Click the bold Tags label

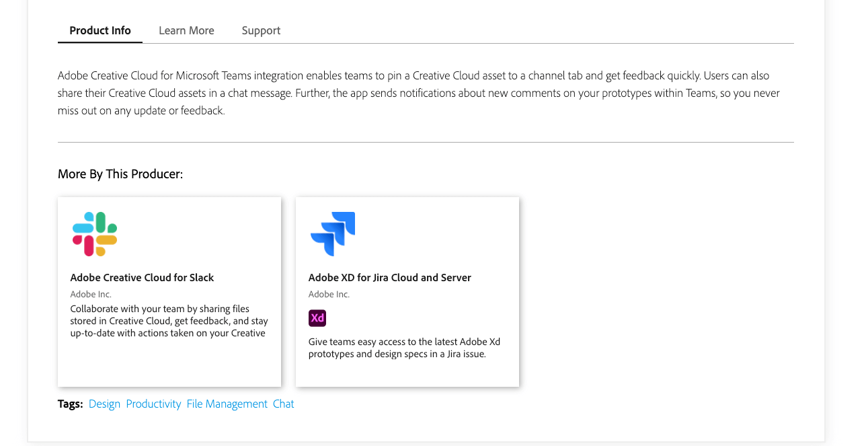(70, 404)
